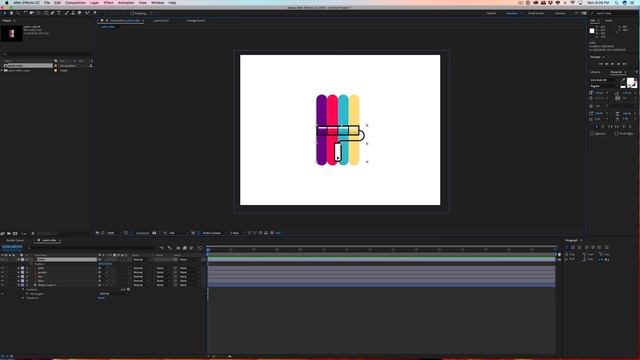Click the Character panel fill color swatch

631,81
